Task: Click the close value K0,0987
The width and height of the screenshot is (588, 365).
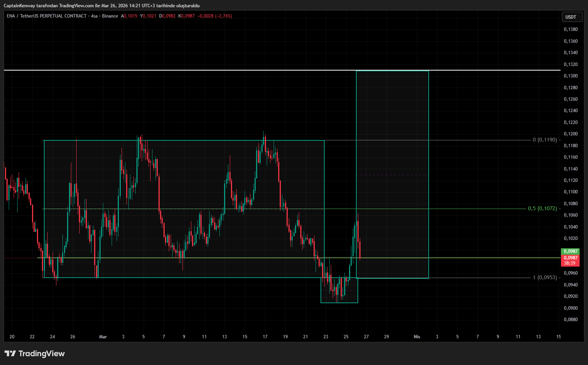Action: (x=186, y=16)
